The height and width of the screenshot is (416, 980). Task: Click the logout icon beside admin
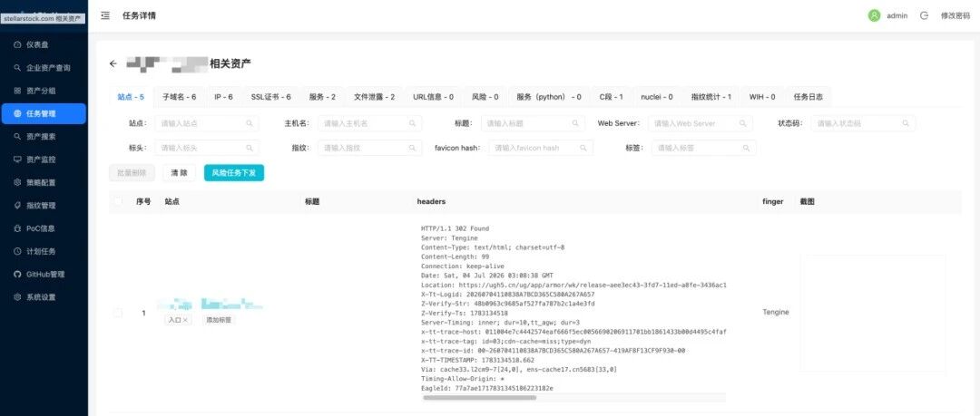924,15
